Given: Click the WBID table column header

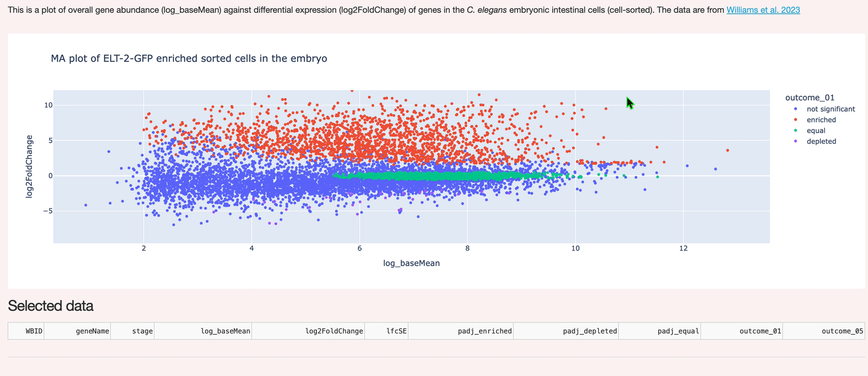Looking at the screenshot, I should [x=33, y=331].
